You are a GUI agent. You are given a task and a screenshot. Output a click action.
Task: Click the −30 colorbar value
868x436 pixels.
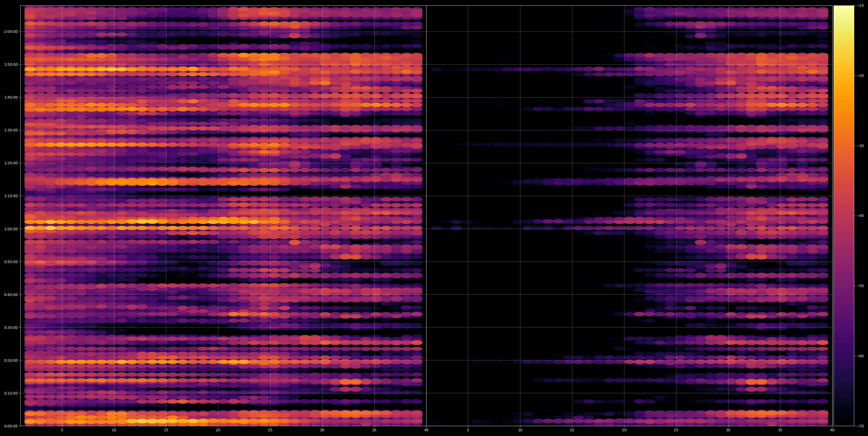[860, 146]
